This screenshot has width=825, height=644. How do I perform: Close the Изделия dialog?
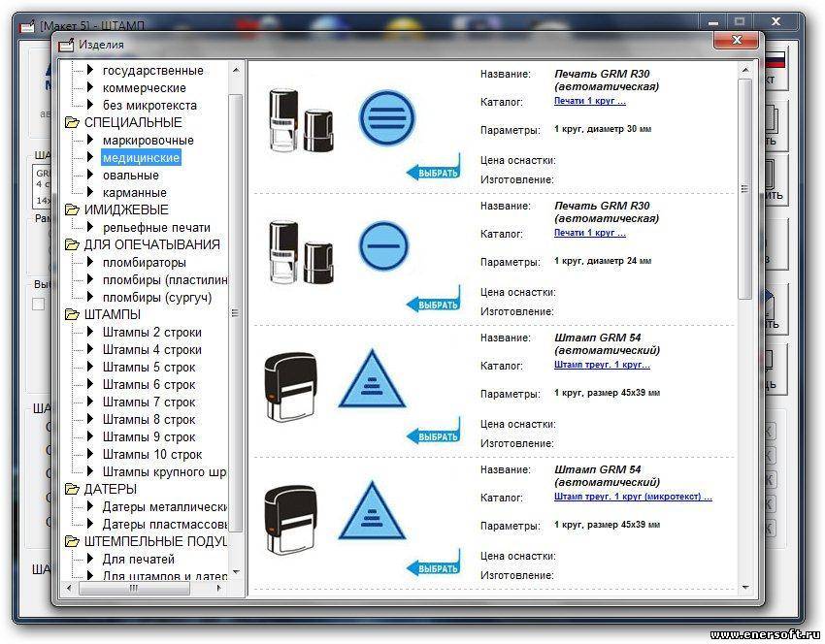(x=736, y=41)
